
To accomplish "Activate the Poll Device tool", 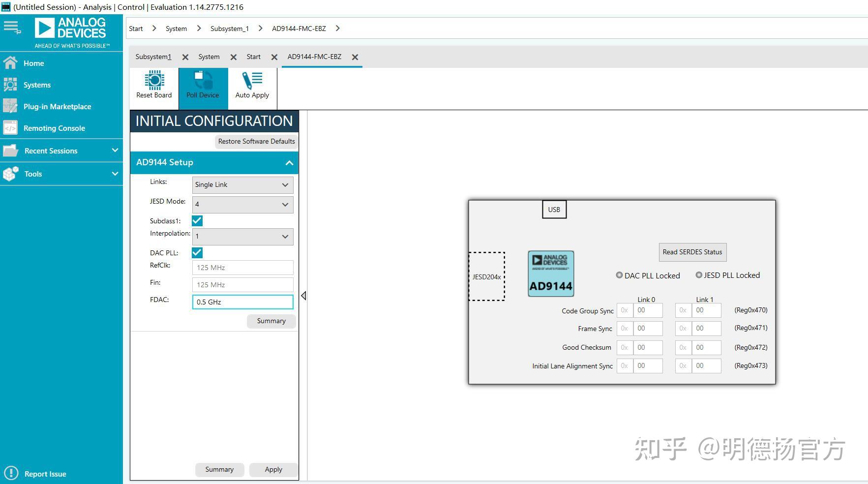I will point(203,87).
